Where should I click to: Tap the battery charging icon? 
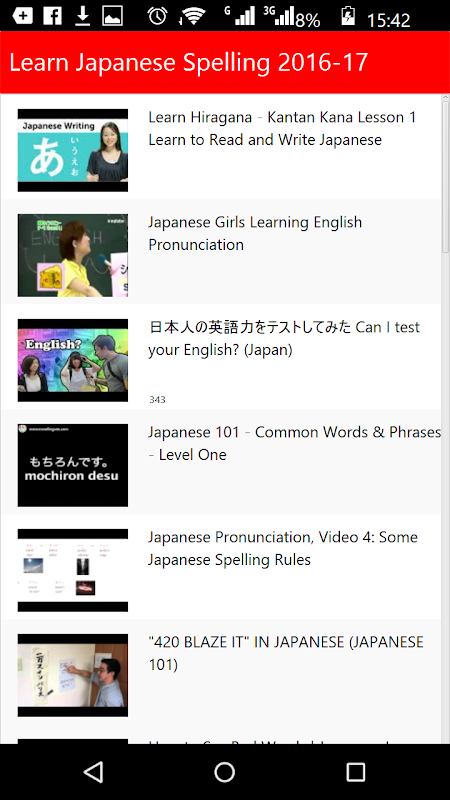(x=348, y=16)
